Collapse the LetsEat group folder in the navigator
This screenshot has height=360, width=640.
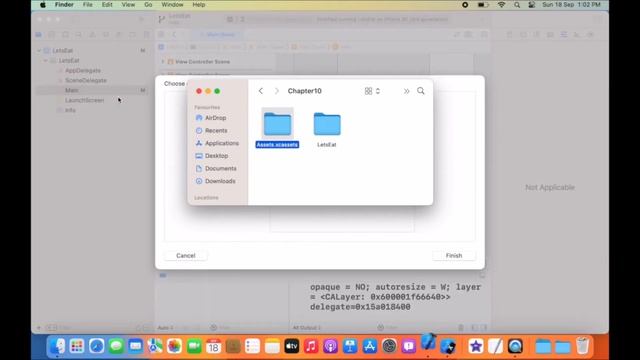coord(46,60)
